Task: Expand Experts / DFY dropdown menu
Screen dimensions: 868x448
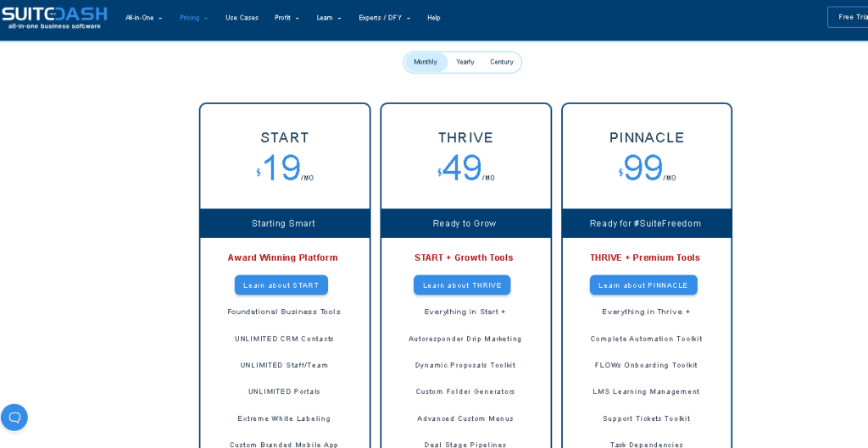Action: click(384, 18)
